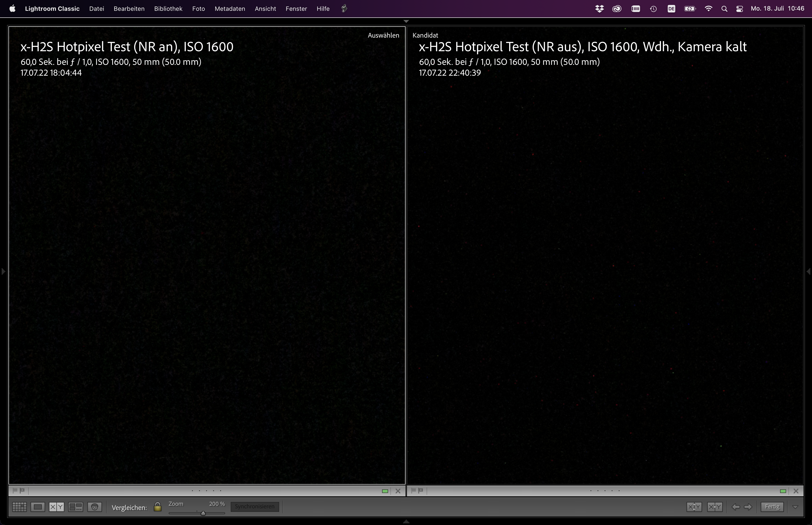
Task: Toggle the green color label on right photo
Action: click(x=783, y=491)
